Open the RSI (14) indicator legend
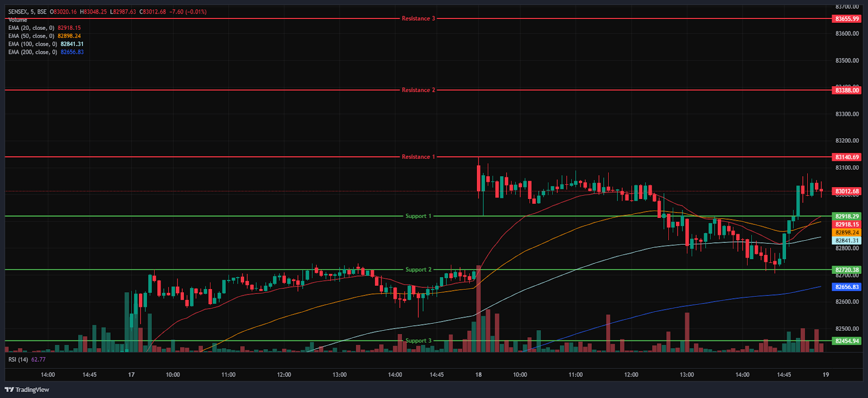 click(18, 360)
